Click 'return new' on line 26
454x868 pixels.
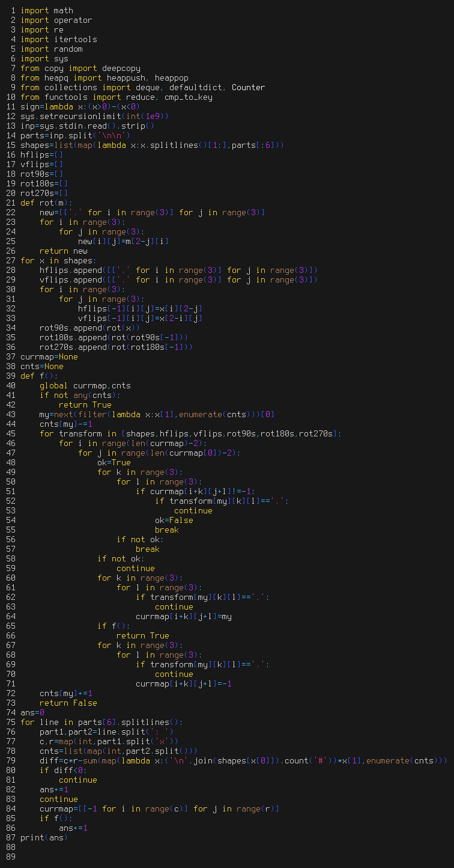64,251
